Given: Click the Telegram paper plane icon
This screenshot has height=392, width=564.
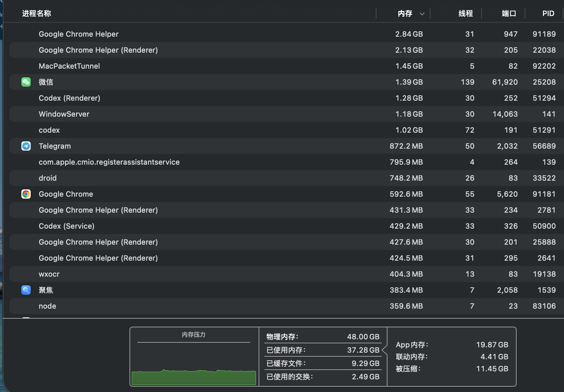Looking at the screenshot, I should tap(26, 146).
